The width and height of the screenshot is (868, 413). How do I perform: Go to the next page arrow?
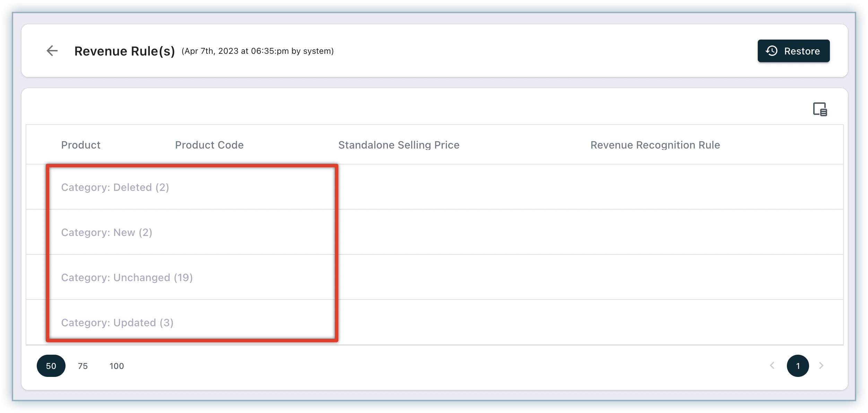point(821,365)
